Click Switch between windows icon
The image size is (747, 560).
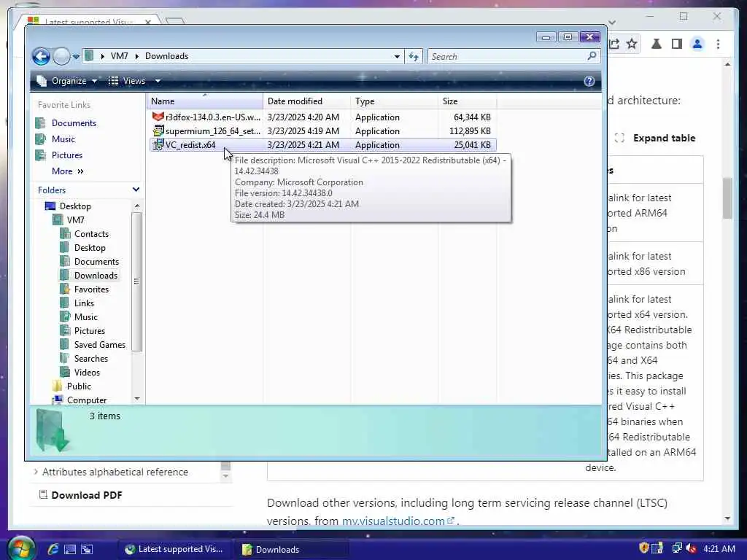(87, 549)
